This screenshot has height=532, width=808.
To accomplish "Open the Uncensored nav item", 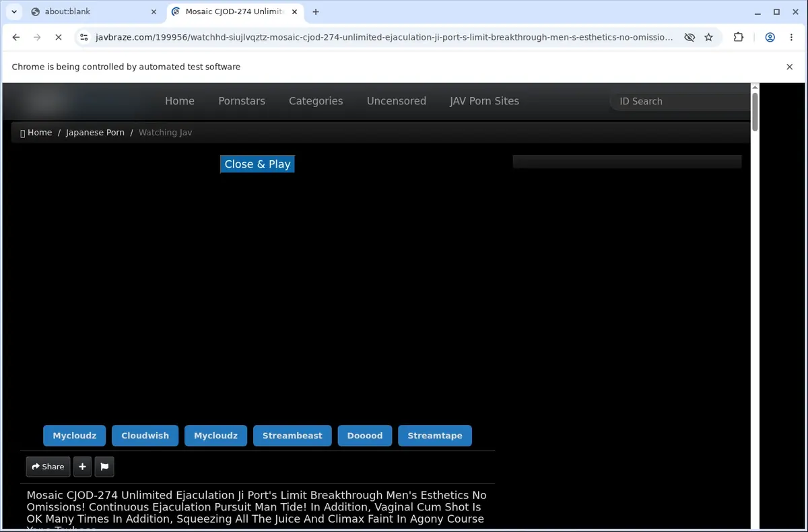I will point(397,101).
